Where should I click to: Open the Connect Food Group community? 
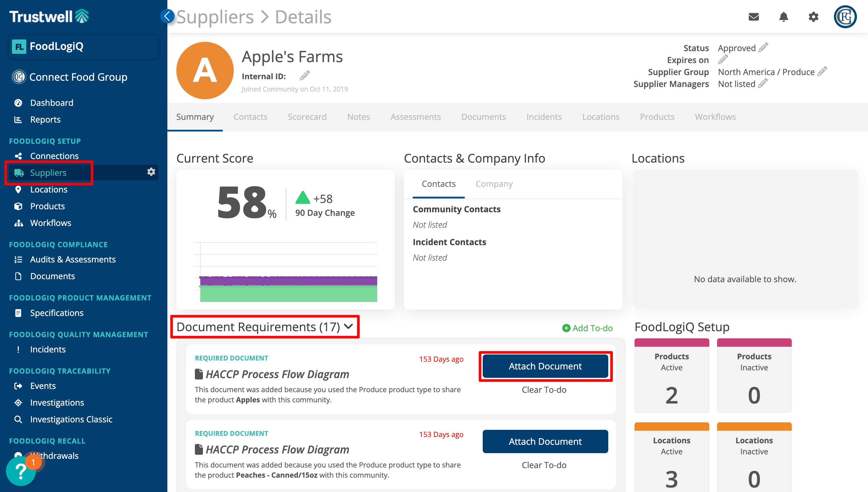70,77
